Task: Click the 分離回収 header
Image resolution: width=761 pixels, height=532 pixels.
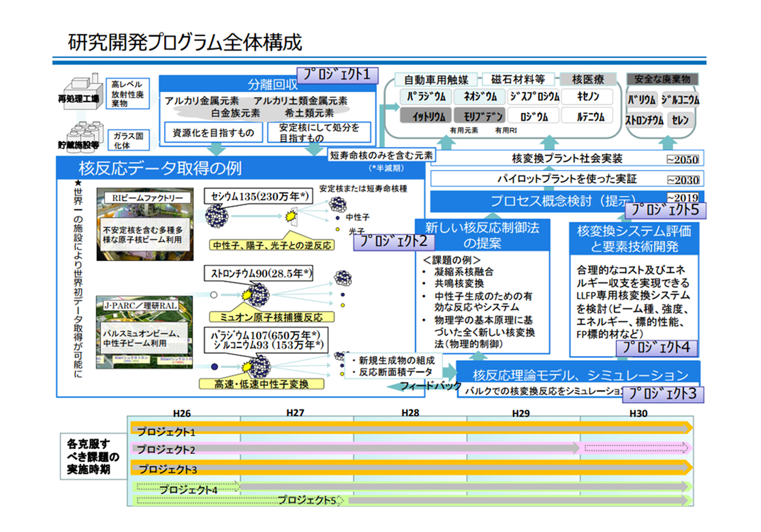Action: pos(268,84)
